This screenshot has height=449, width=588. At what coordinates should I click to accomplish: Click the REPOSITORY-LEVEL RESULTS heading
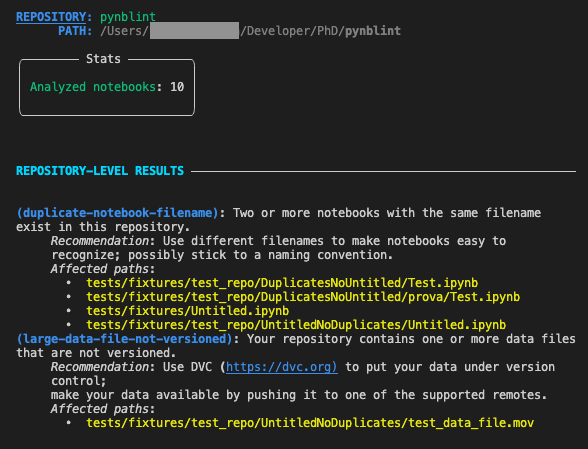(100, 171)
